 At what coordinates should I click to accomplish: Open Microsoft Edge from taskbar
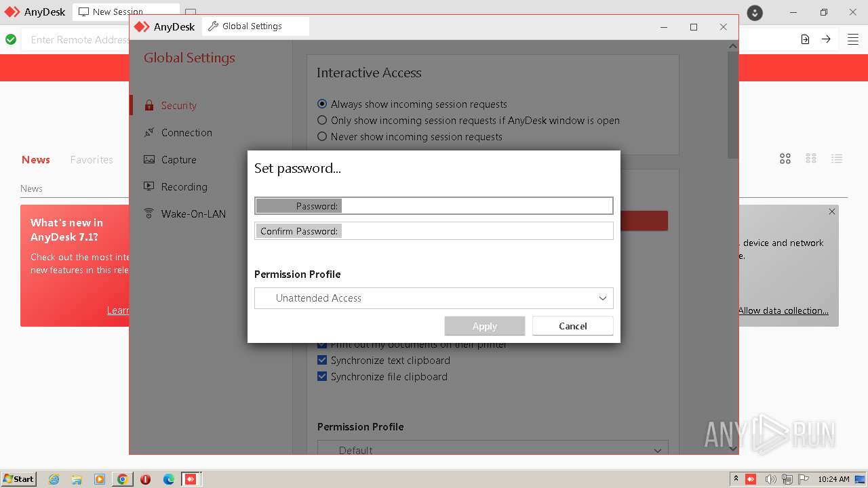tap(168, 479)
